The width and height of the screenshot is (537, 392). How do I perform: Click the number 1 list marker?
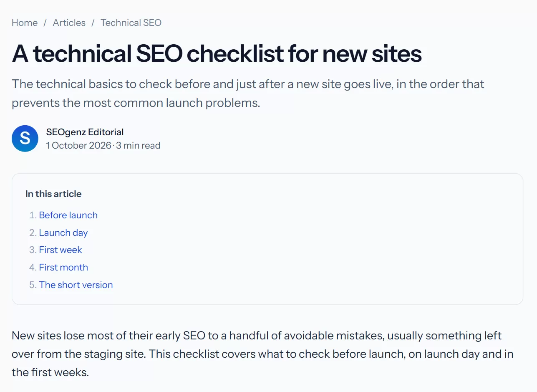33,215
